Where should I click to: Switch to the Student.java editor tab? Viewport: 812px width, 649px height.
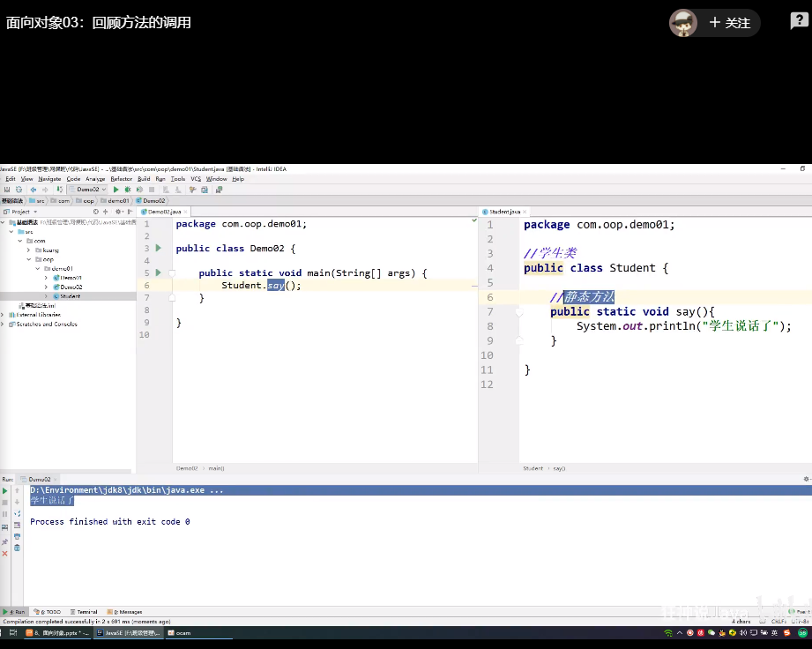pos(504,212)
